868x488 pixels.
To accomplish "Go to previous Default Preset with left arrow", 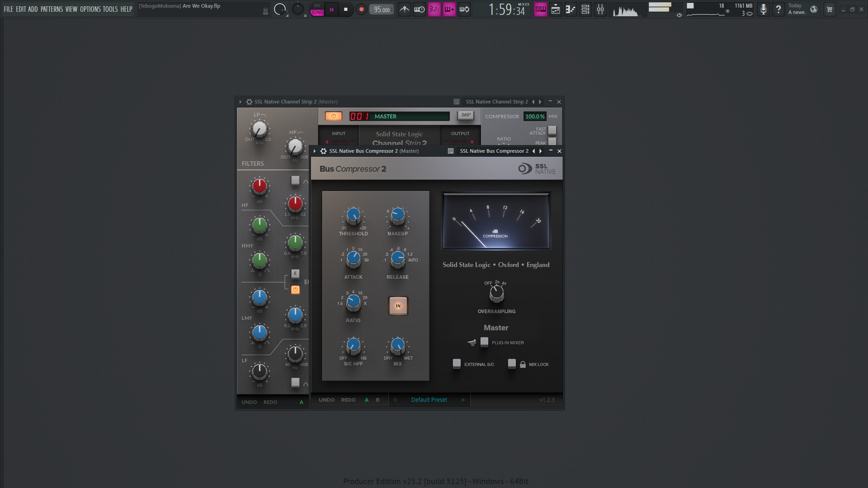I will pyautogui.click(x=395, y=400).
